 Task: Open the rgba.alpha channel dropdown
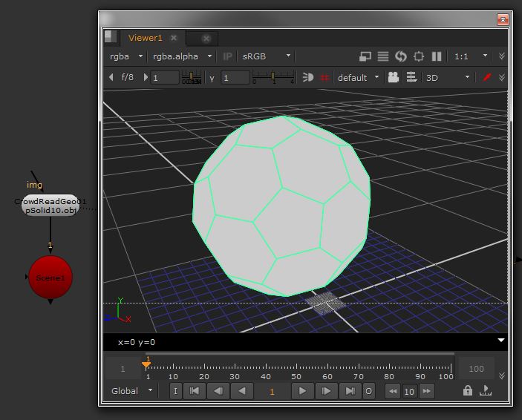(x=182, y=56)
